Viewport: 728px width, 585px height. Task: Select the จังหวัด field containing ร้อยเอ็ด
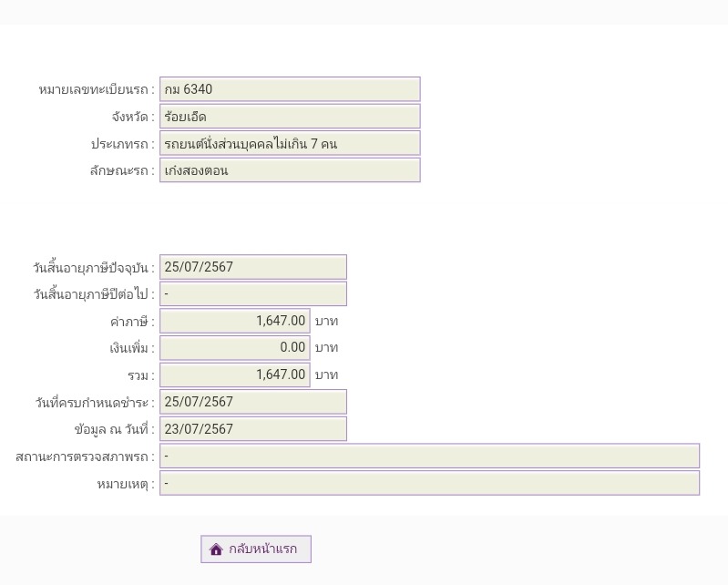point(289,117)
